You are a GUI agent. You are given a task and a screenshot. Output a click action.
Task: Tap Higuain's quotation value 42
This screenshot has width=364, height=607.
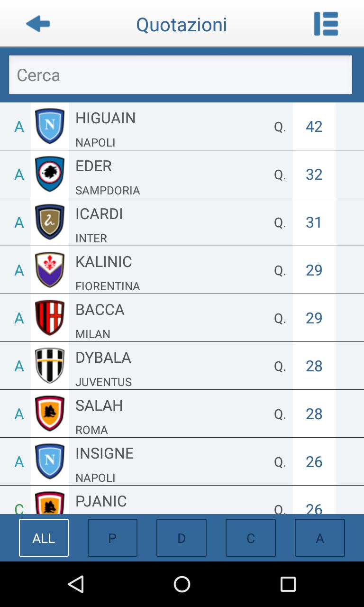pyautogui.click(x=314, y=127)
